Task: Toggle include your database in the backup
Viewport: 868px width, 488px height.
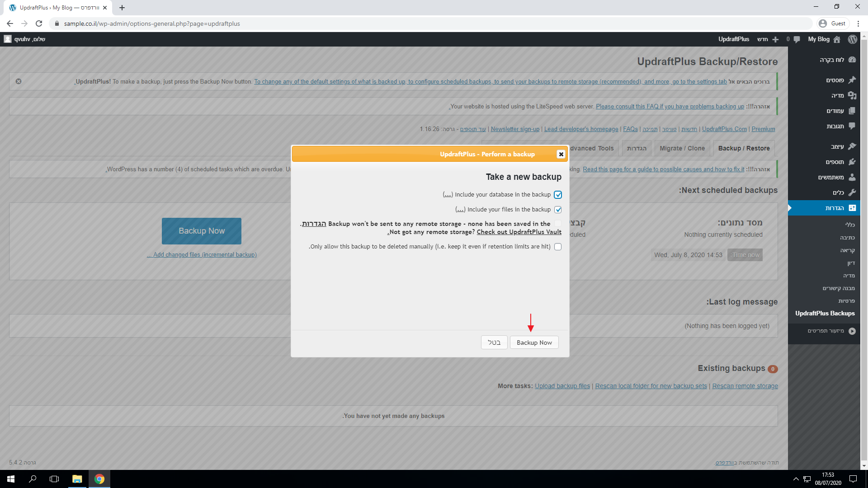Action: [558, 195]
